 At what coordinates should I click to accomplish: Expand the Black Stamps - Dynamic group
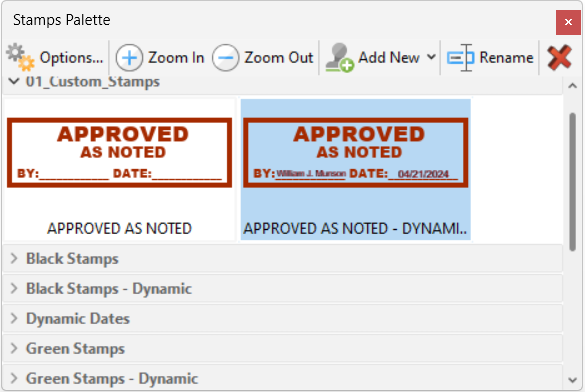14,288
